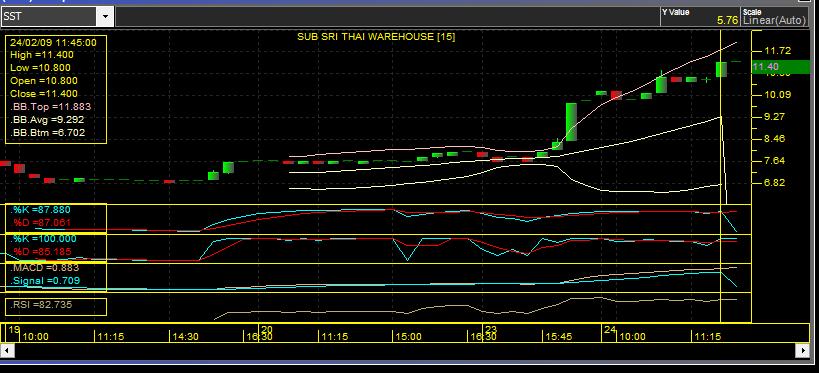The image size is (819, 373).
Task: Open the SST symbol dropdown arrow
Action: (106, 17)
